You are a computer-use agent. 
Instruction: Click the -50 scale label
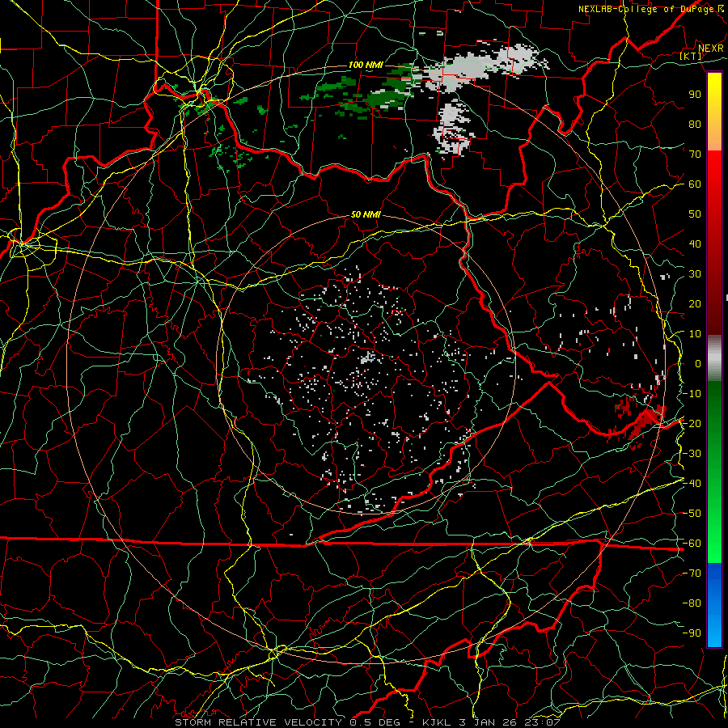click(692, 514)
